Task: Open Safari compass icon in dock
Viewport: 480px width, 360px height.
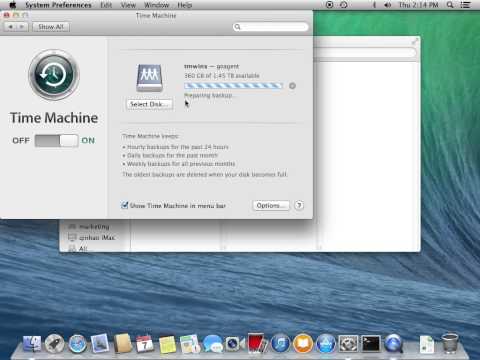Action: click(x=77, y=344)
